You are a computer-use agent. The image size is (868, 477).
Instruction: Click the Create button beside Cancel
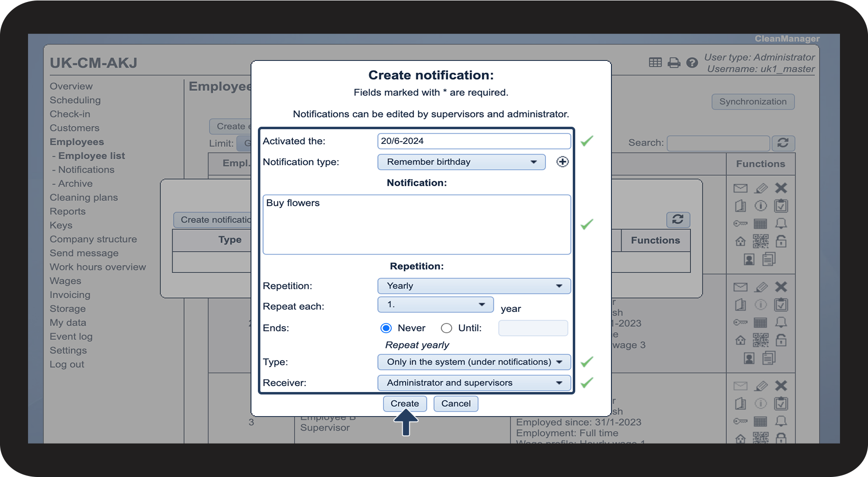tap(404, 404)
